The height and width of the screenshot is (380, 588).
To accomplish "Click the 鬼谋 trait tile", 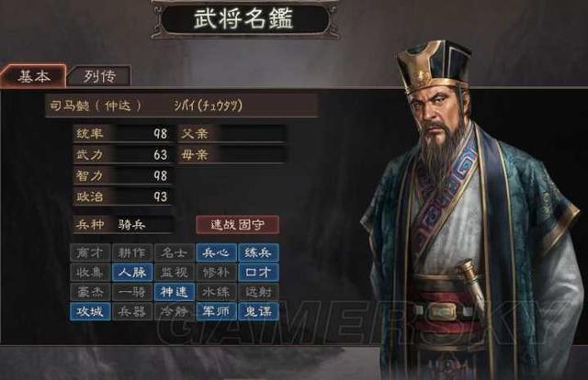I will (258, 311).
